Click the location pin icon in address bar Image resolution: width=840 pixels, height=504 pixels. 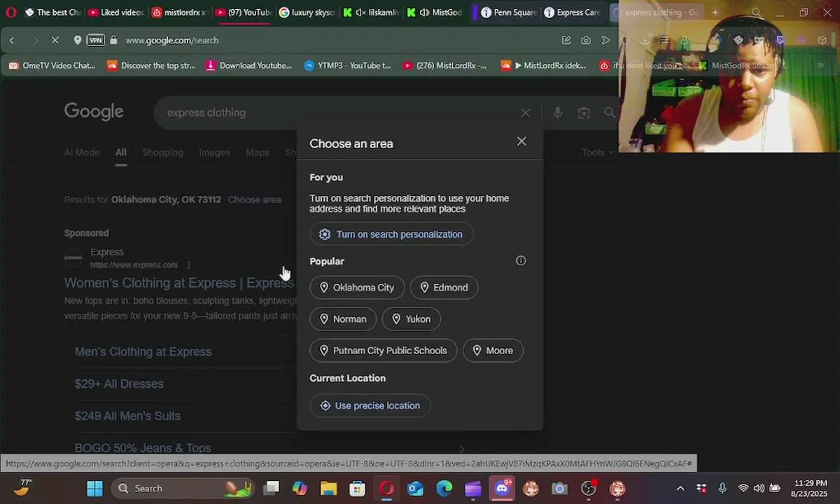78,41
